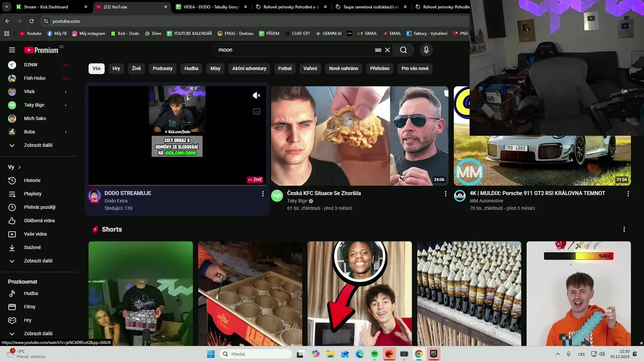
Task: Click the Dodo Extra channel name
Action: (x=116, y=201)
